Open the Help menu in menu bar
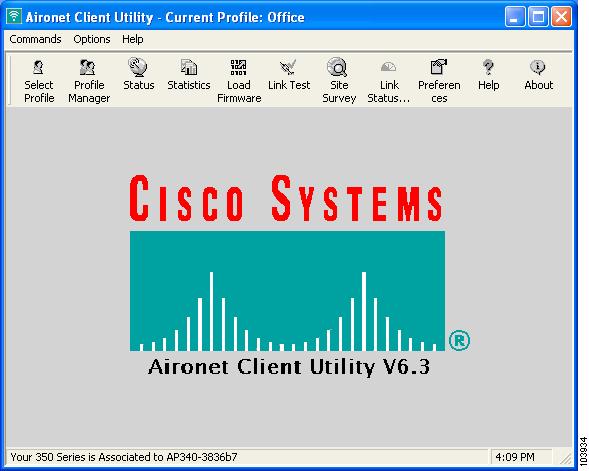589x471 pixels. (132, 39)
